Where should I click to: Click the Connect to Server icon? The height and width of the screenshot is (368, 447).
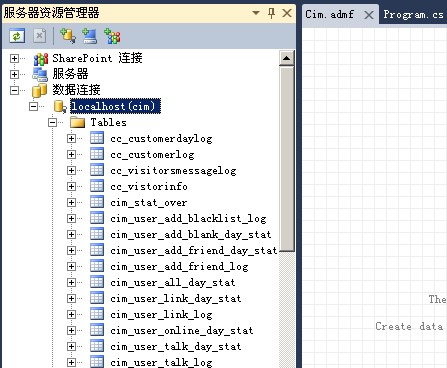point(89,36)
